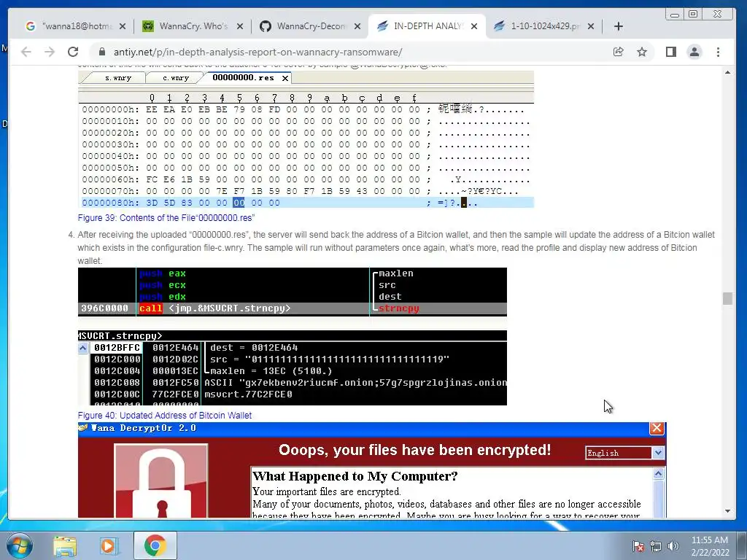Open the Action Center flag icon
Image resolution: width=747 pixels, height=560 pixels.
(x=638, y=546)
